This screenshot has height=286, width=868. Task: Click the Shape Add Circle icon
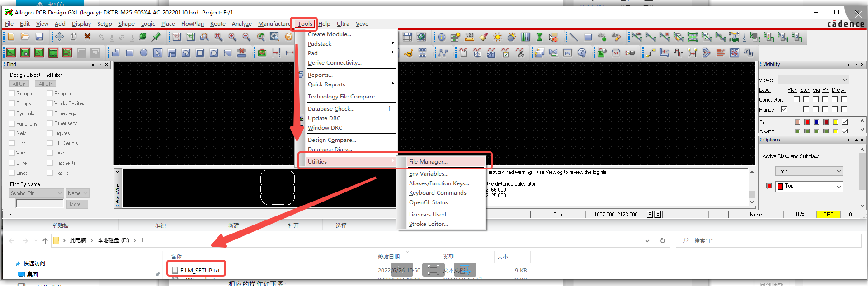coord(144,53)
